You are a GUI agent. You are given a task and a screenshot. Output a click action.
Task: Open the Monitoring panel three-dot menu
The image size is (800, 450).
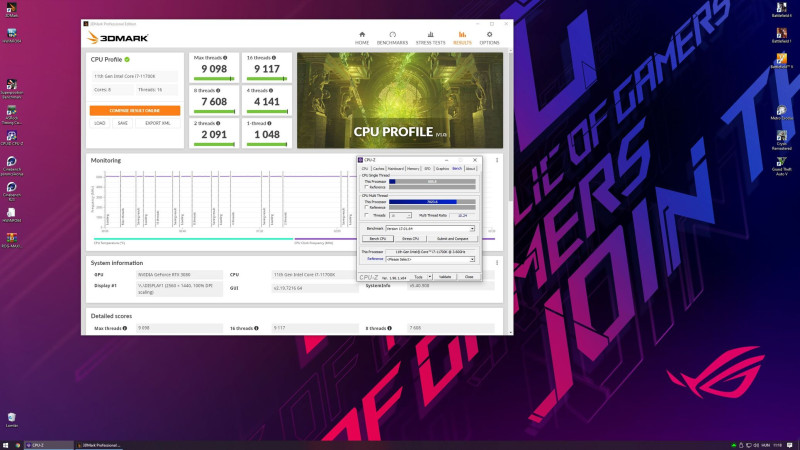click(x=497, y=160)
